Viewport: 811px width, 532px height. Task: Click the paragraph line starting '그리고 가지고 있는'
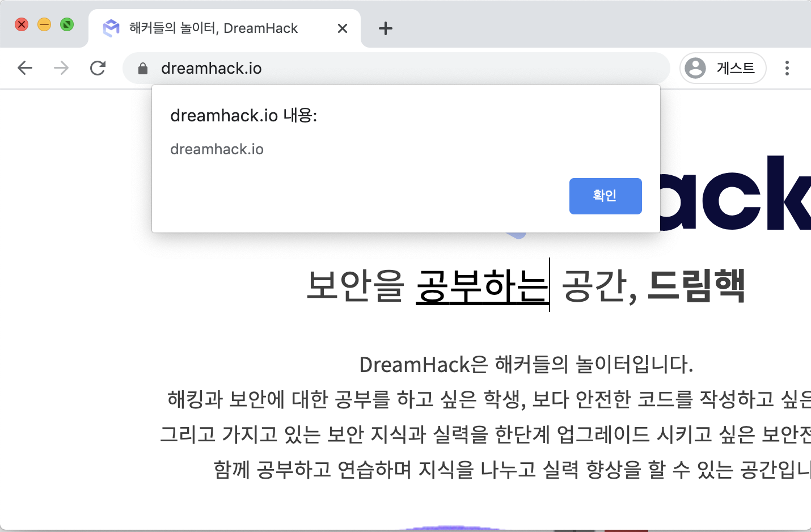click(485, 434)
